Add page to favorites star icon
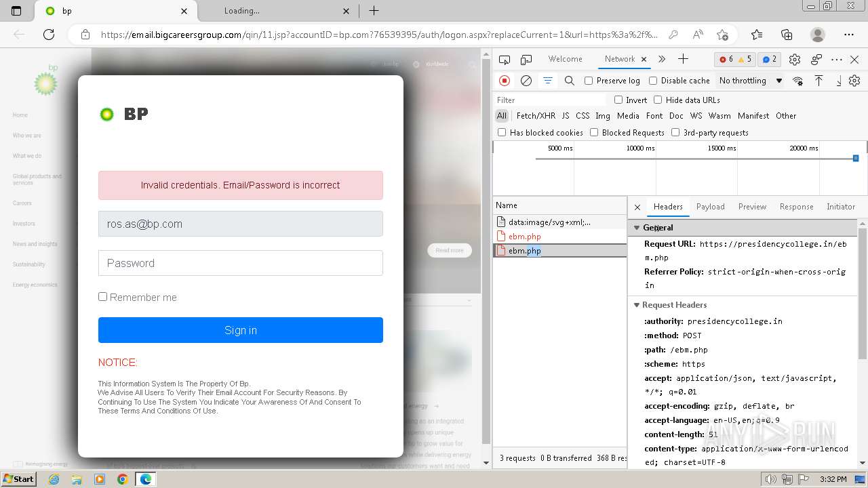 (x=722, y=35)
